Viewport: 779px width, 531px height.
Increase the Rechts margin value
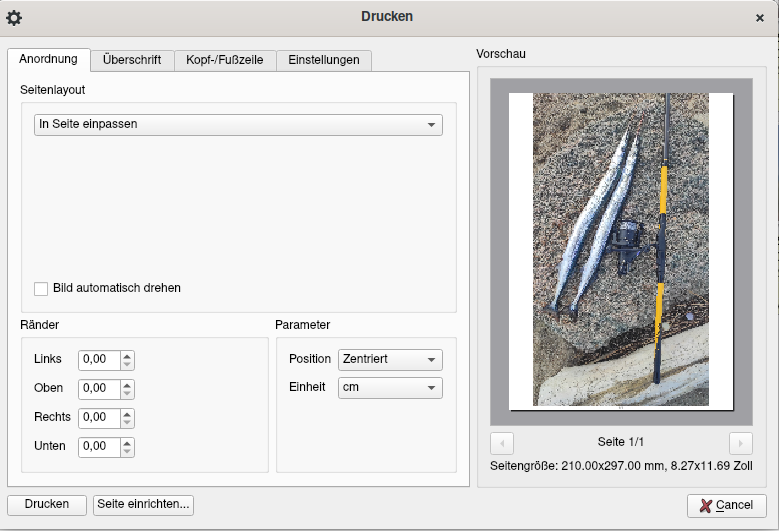pyautogui.click(x=127, y=412)
